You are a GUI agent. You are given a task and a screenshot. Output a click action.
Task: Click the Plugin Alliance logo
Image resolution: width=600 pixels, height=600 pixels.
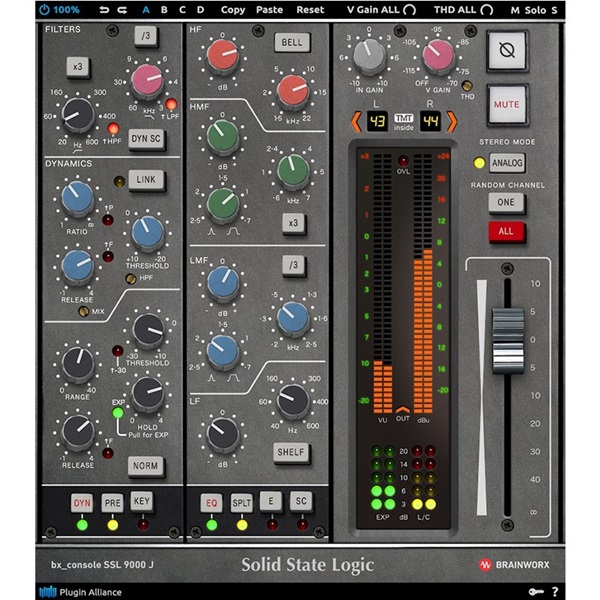81,592
